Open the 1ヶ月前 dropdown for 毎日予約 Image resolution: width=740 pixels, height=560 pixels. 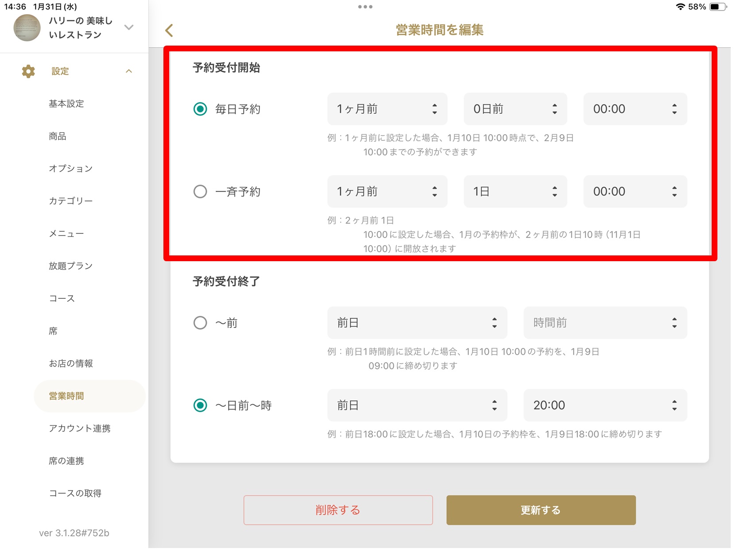(387, 109)
